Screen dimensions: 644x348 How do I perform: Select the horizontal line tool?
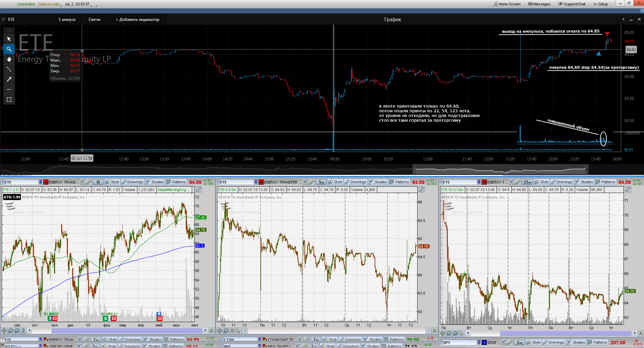[9, 89]
